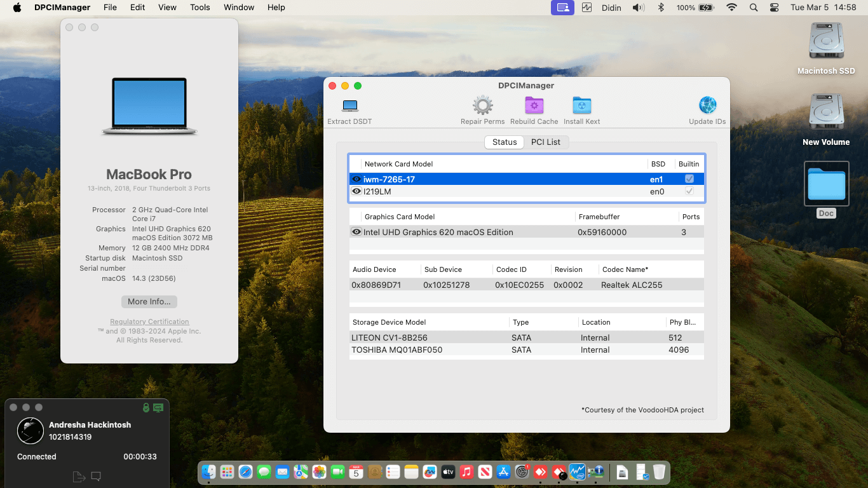The height and width of the screenshot is (488, 868).
Task: Select the Macintosh SSD desktop drive
Action: point(826,49)
